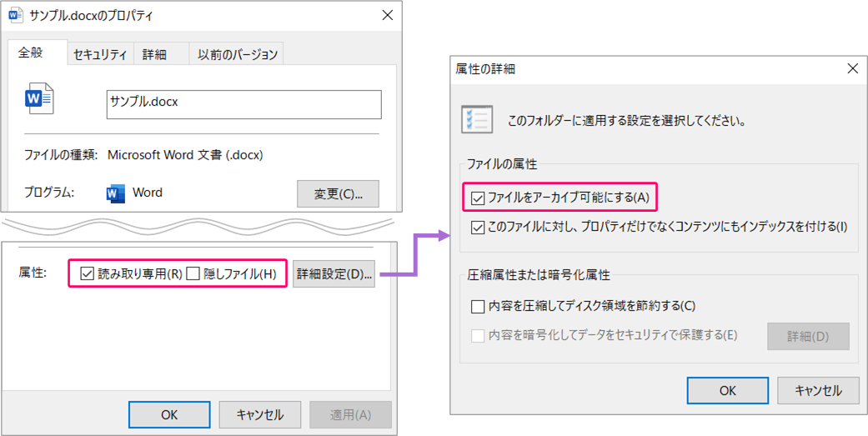This screenshot has height=436, width=868.
Task: Enable 内容を圧縮してディスク領域を節約する(C)
Action: coord(477,305)
